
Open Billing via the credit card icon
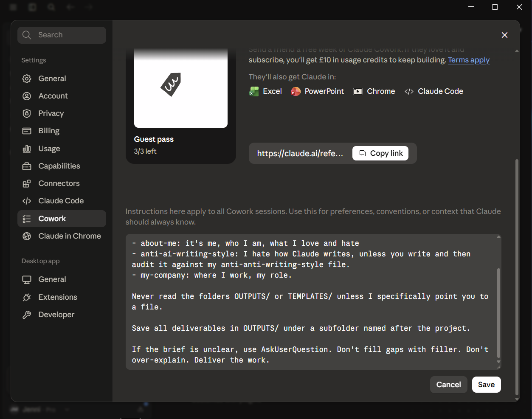pyautogui.click(x=27, y=131)
